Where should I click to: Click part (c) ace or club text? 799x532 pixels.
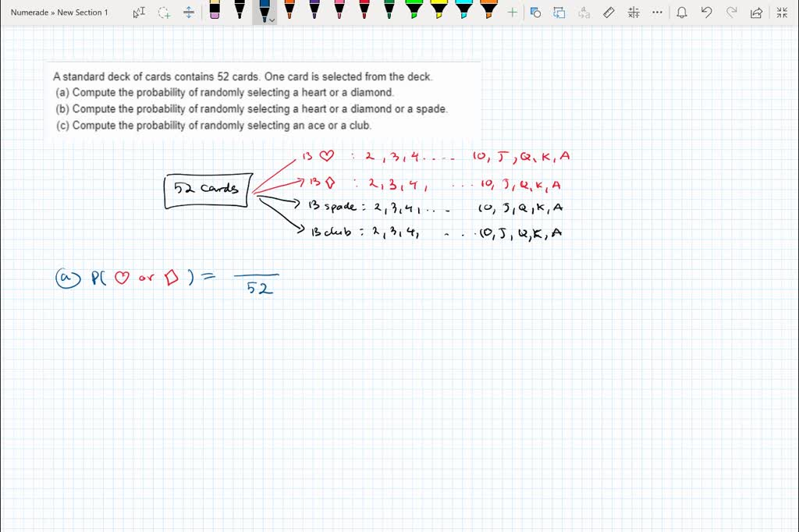(x=214, y=125)
